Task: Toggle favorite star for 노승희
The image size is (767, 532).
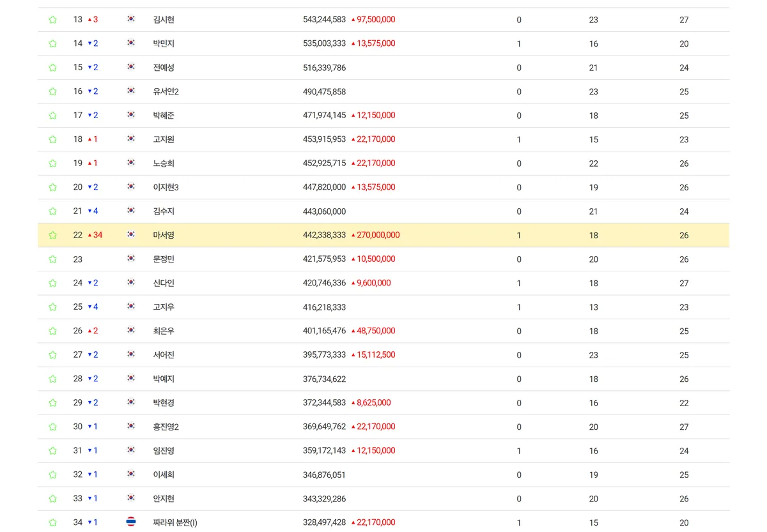Action: [52, 163]
